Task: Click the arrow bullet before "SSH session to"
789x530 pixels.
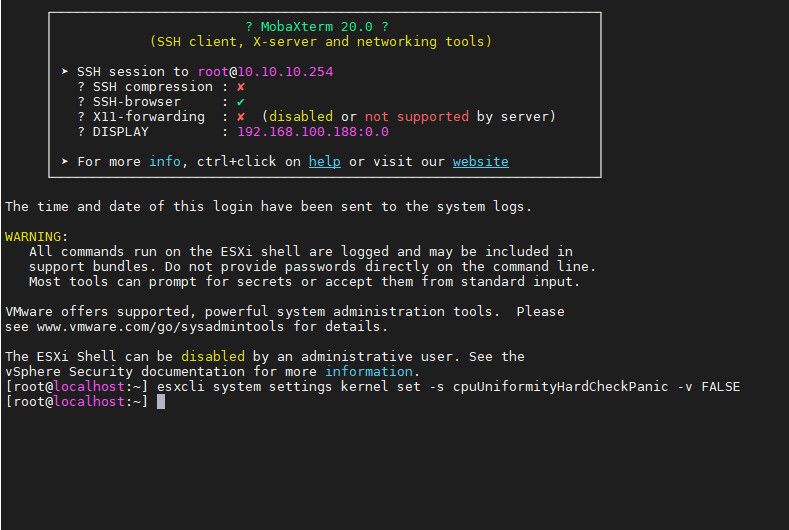Action: coord(65,72)
